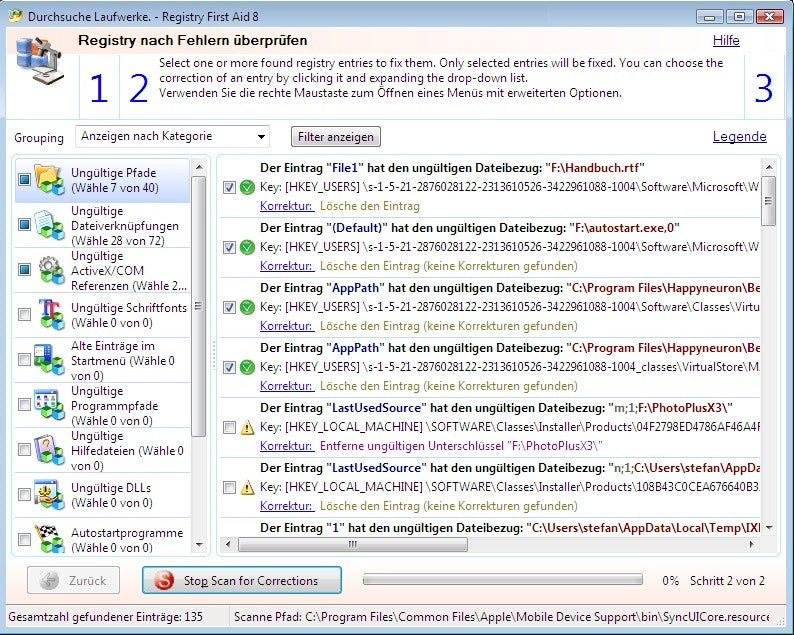
Task: Uncheck the File1 Handbuch.rtf entry
Action: tap(229, 187)
